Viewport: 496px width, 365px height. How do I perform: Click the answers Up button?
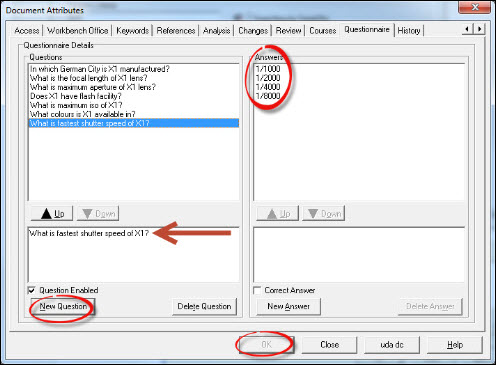278,213
